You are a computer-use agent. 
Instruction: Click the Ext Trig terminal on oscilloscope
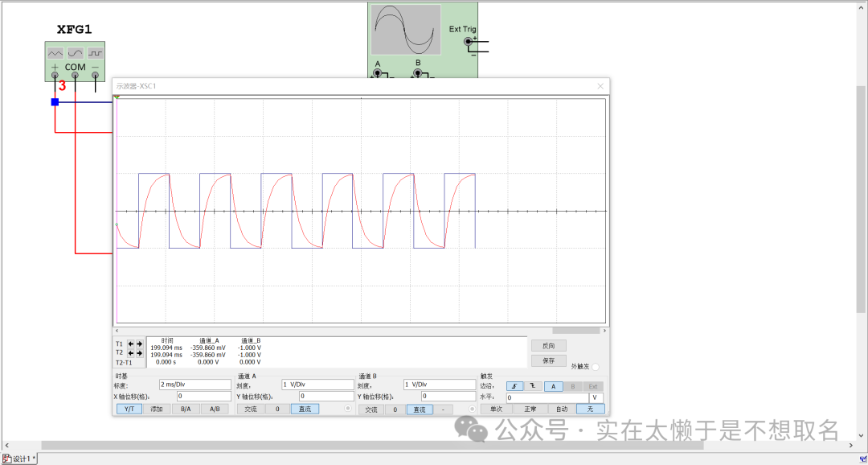click(x=469, y=41)
